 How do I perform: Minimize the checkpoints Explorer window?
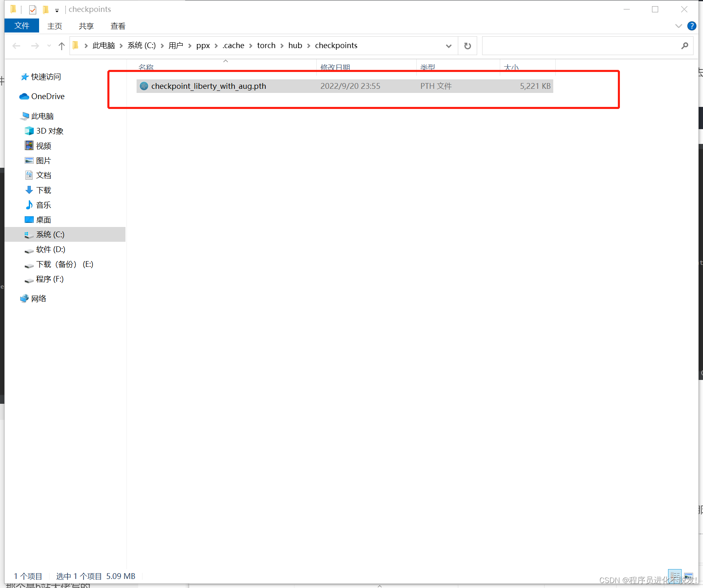pyautogui.click(x=627, y=9)
